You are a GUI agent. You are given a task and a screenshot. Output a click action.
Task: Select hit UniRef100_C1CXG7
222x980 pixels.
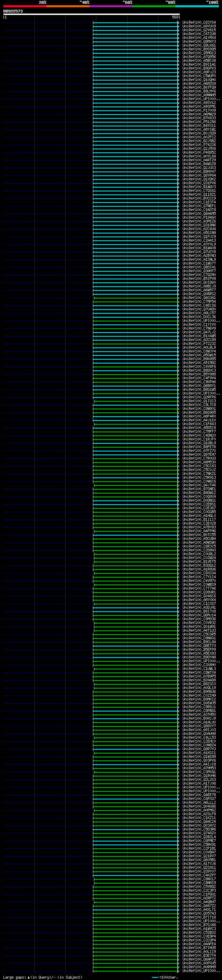[199, 604]
